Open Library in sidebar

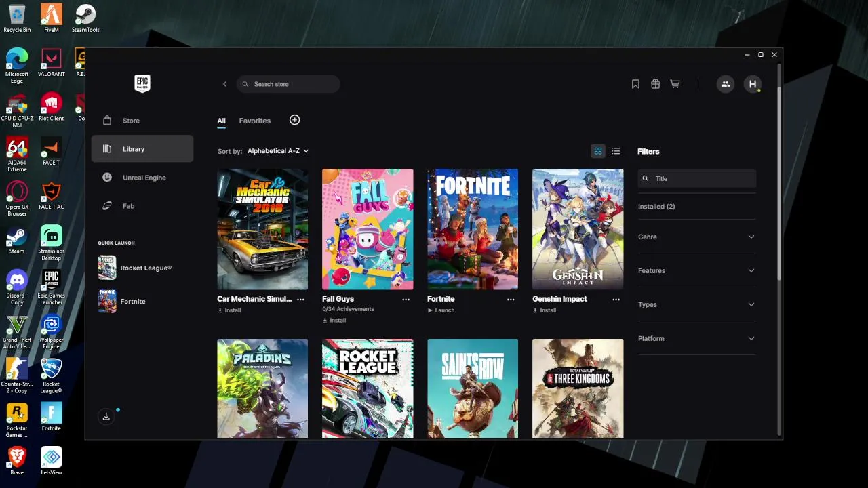point(142,149)
